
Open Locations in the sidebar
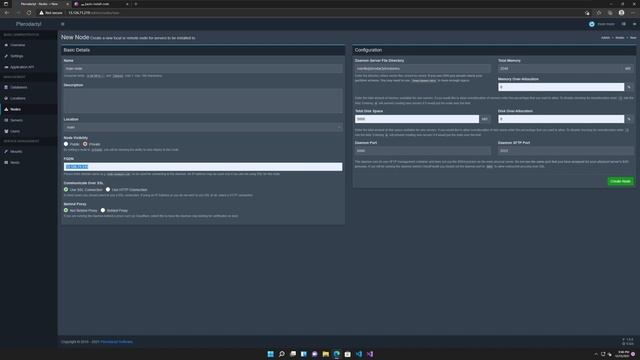point(18,98)
